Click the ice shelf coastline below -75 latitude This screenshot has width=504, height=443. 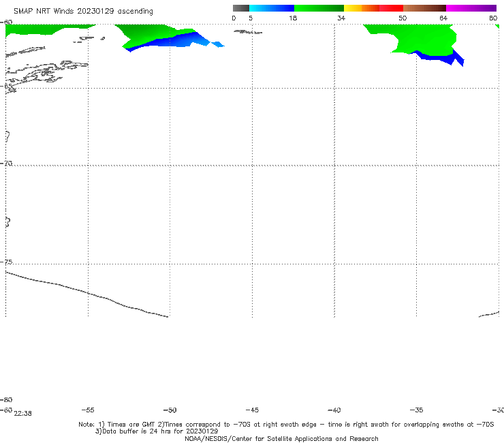pyautogui.click(x=86, y=294)
